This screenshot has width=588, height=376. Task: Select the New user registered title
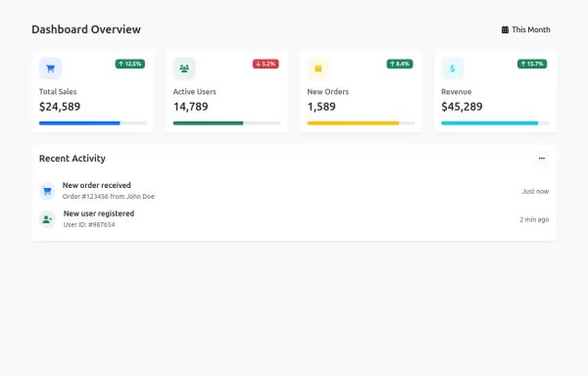99,213
